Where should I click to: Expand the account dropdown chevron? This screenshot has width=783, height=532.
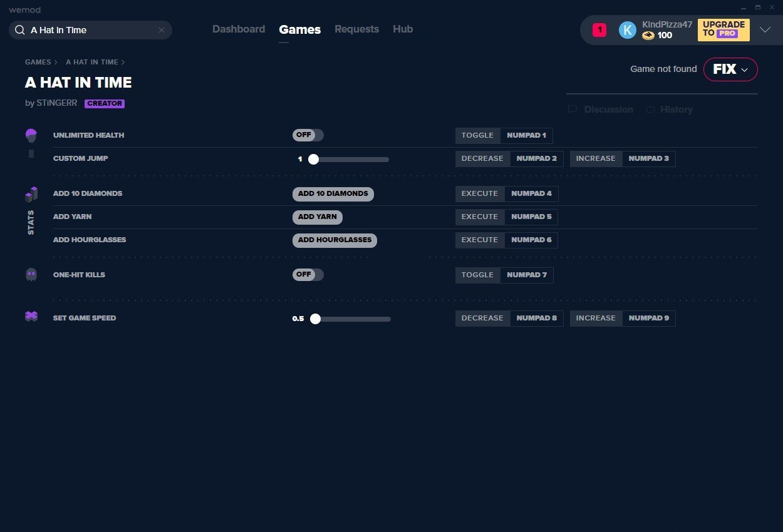(765, 30)
